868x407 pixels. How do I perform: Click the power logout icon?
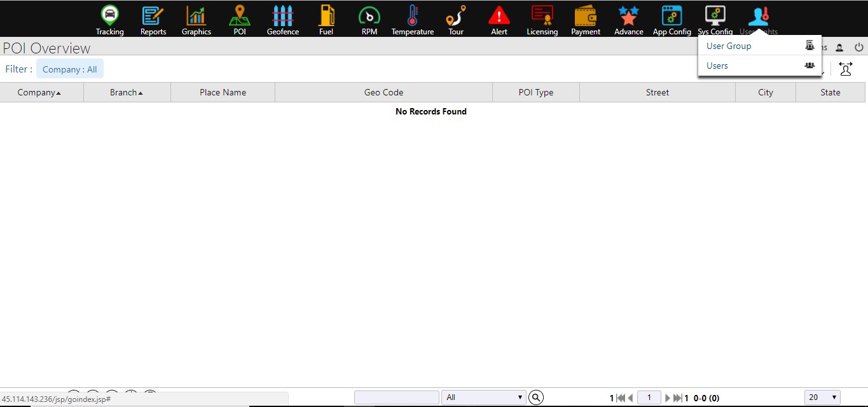859,47
